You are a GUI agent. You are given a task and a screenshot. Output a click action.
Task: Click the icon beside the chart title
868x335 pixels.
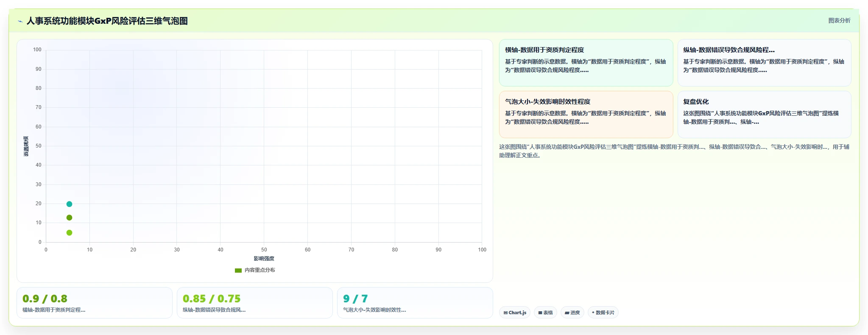click(20, 21)
